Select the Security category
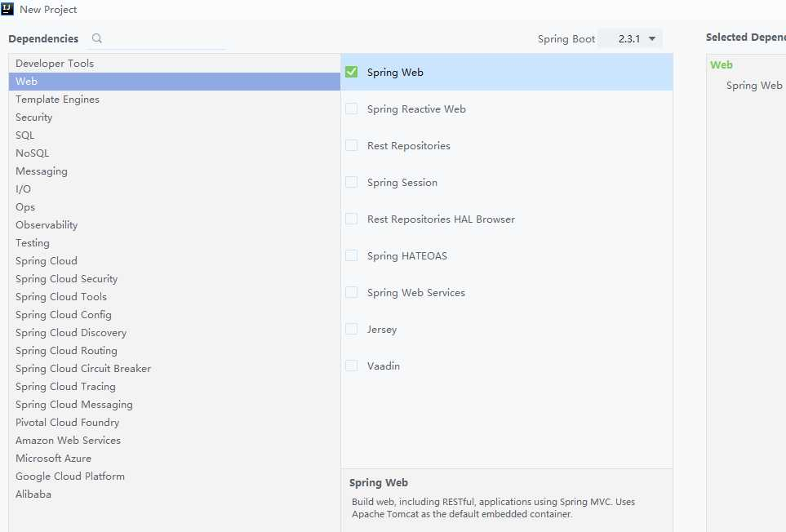Viewport: 786px width, 532px height. point(175,117)
